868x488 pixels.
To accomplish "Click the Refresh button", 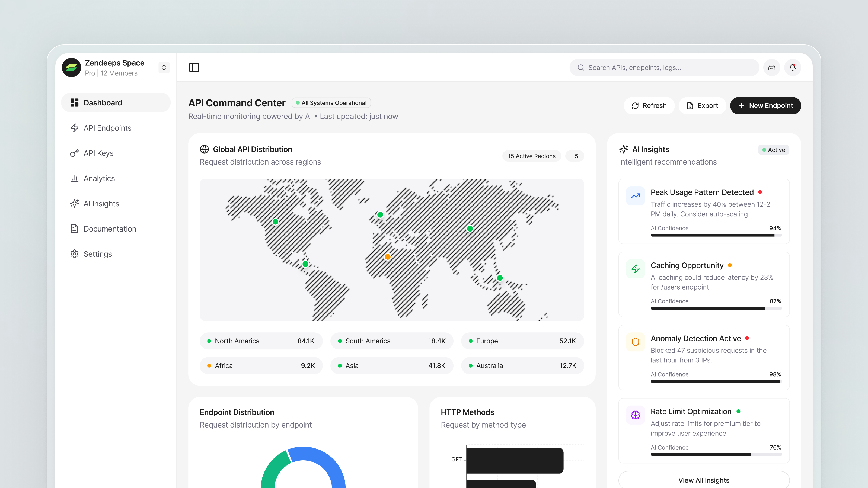I will pyautogui.click(x=649, y=106).
